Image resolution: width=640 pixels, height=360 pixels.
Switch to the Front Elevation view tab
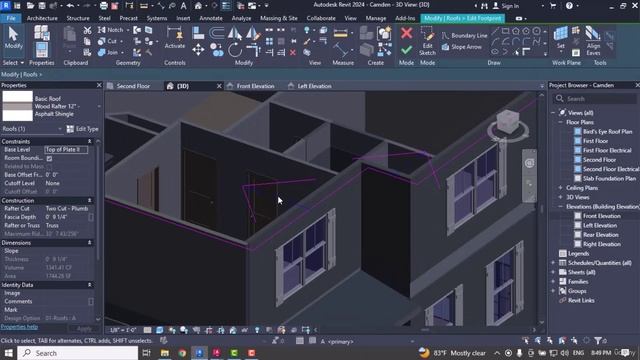click(x=255, y=86)
